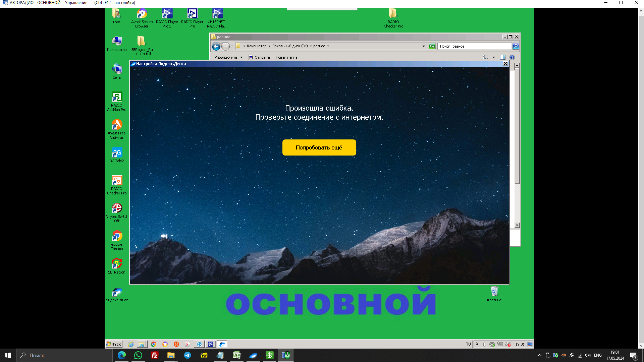Launch Avast Secure Browser desktop shortcut
Viewport: 644px width, 362px height.
coord(142,18)
